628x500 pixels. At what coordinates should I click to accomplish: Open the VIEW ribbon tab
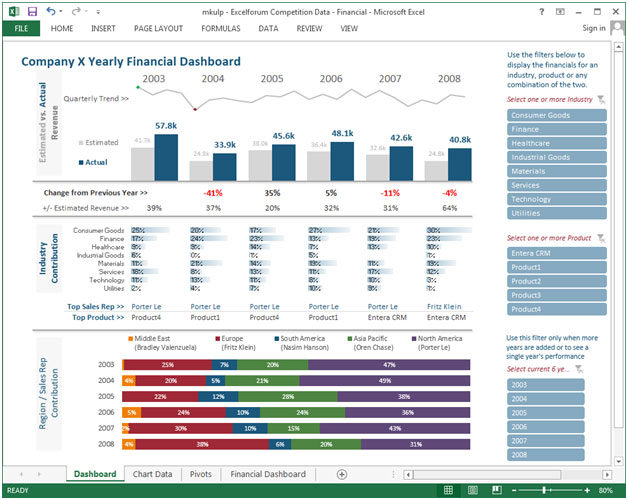349,28
